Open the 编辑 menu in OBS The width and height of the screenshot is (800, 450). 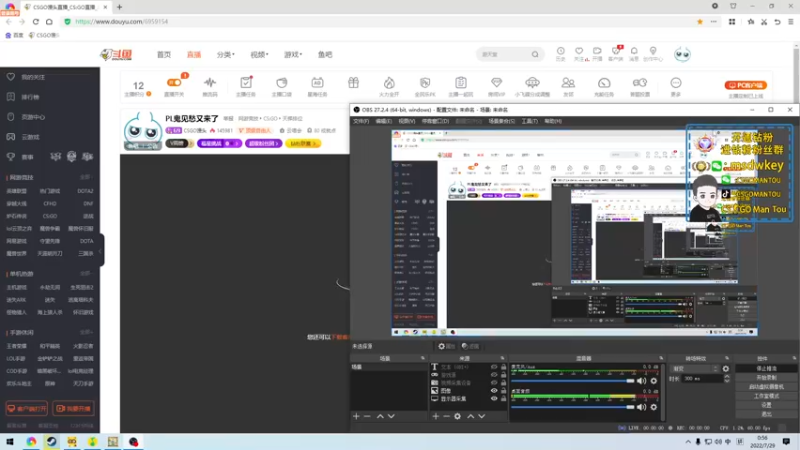(384, 121)
